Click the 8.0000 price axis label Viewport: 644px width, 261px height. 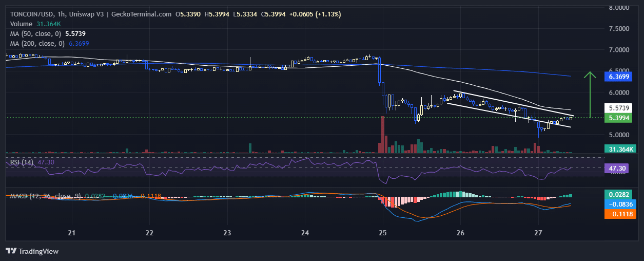pos(619,8)
